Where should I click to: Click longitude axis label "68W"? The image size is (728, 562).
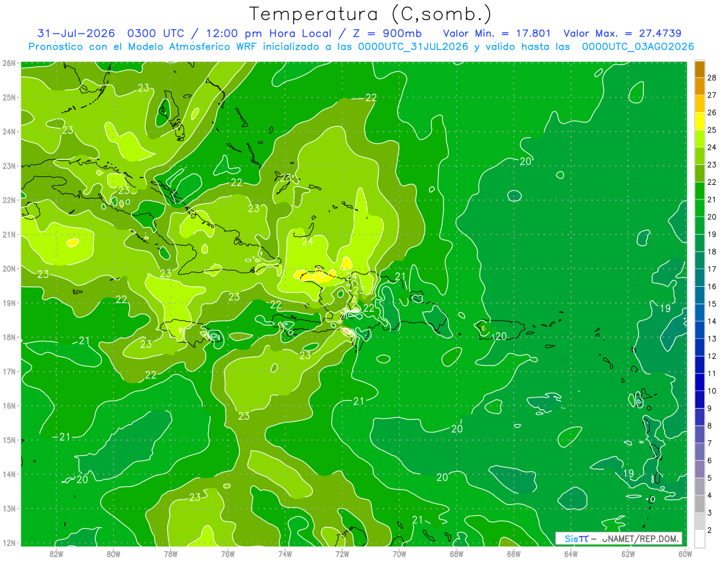click(457, 554)
